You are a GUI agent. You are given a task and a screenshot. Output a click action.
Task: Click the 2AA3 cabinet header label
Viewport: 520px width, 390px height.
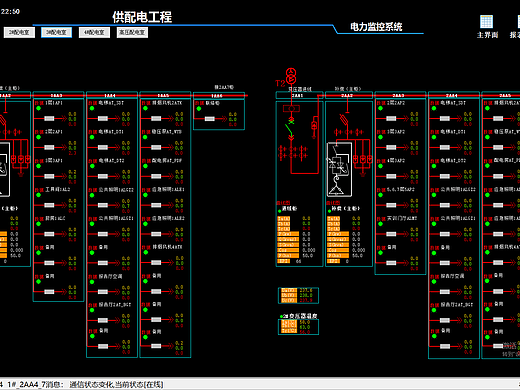398,96
